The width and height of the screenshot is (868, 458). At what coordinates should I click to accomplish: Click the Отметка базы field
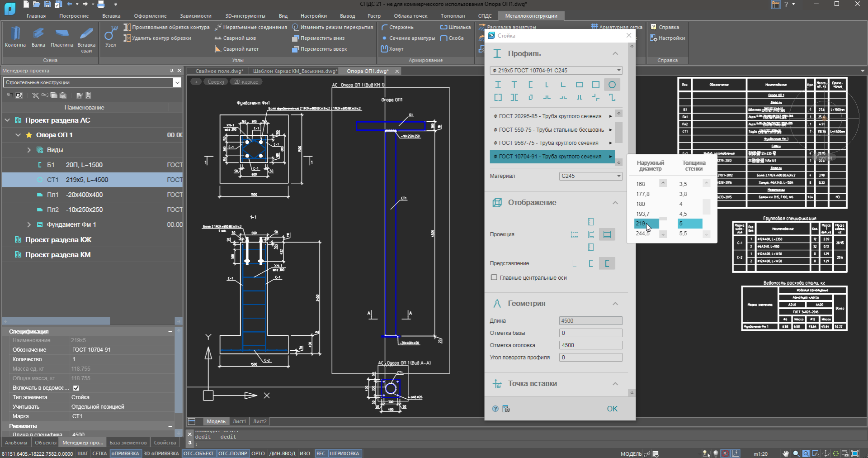[591, 333]
